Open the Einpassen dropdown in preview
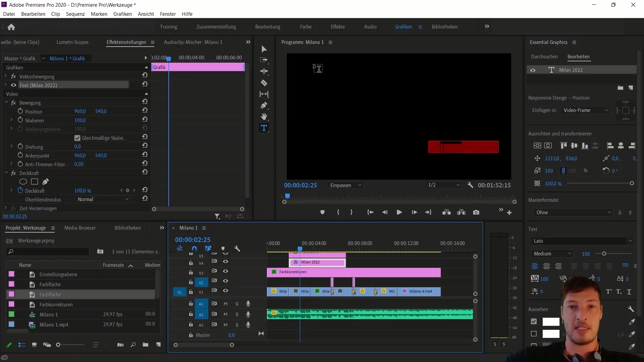 (x=346, y=185)
